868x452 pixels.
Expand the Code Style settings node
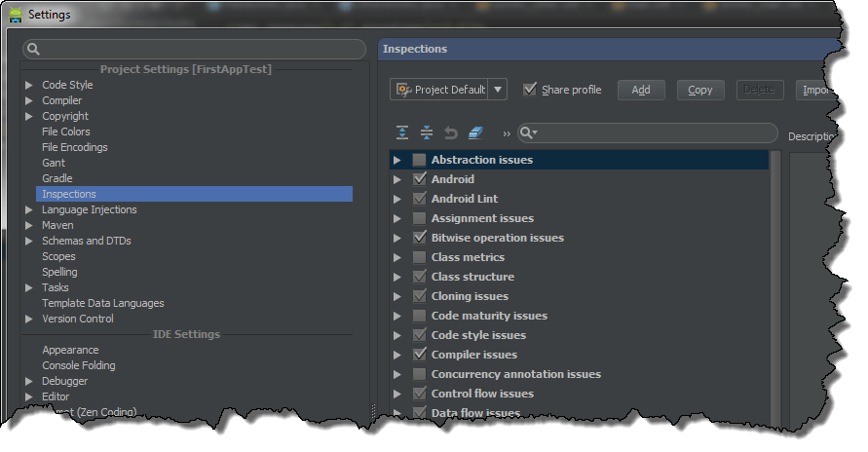tap(29, 85)
